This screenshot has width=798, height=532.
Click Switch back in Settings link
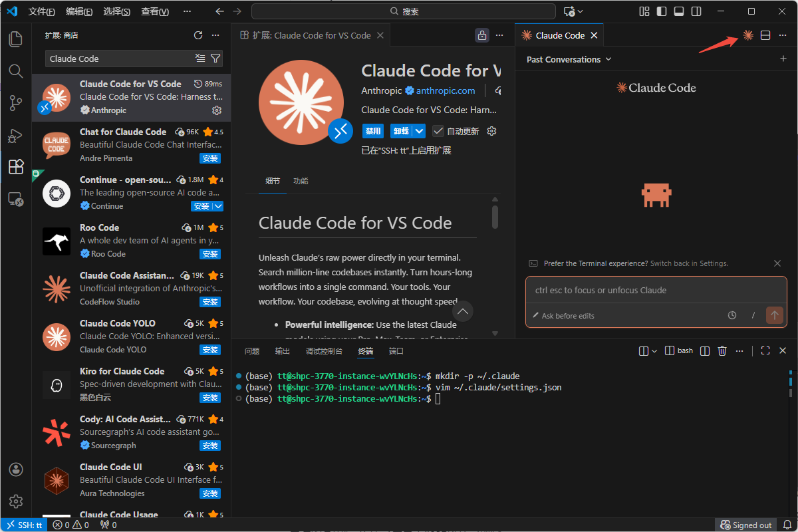point(689,263)
